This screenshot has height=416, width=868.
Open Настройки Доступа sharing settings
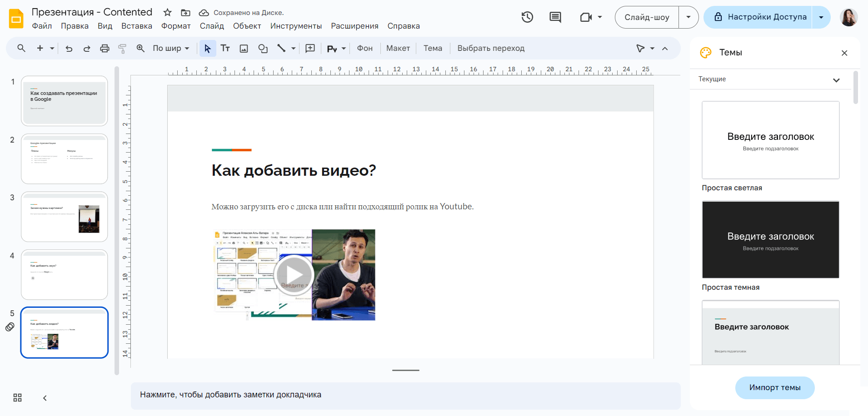tap(758, 17)
